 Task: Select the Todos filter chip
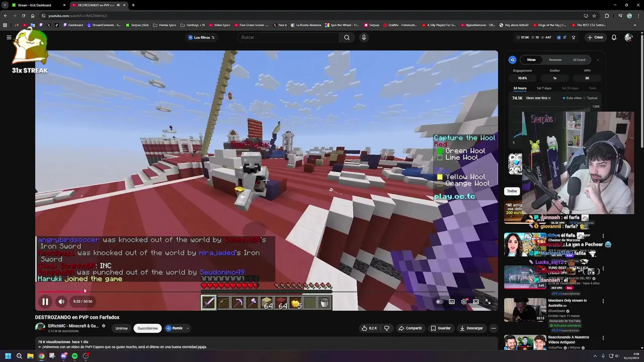pos(512,191)
